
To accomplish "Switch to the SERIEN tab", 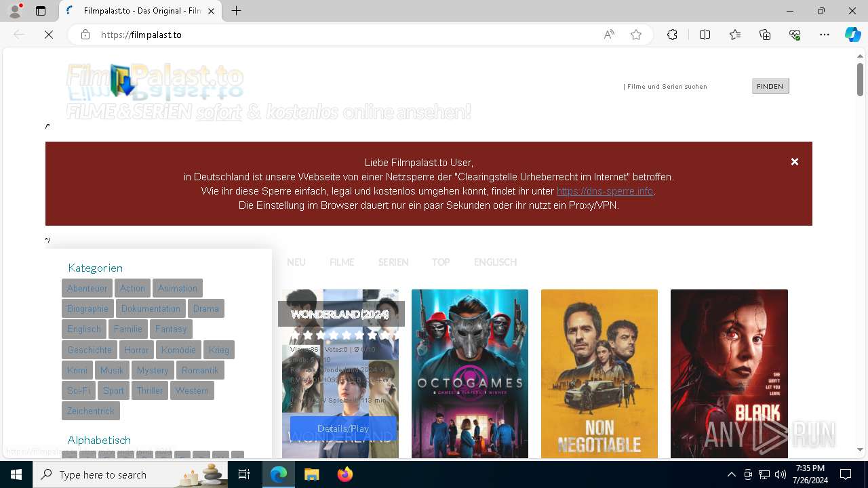I will (x=393, y=262).
